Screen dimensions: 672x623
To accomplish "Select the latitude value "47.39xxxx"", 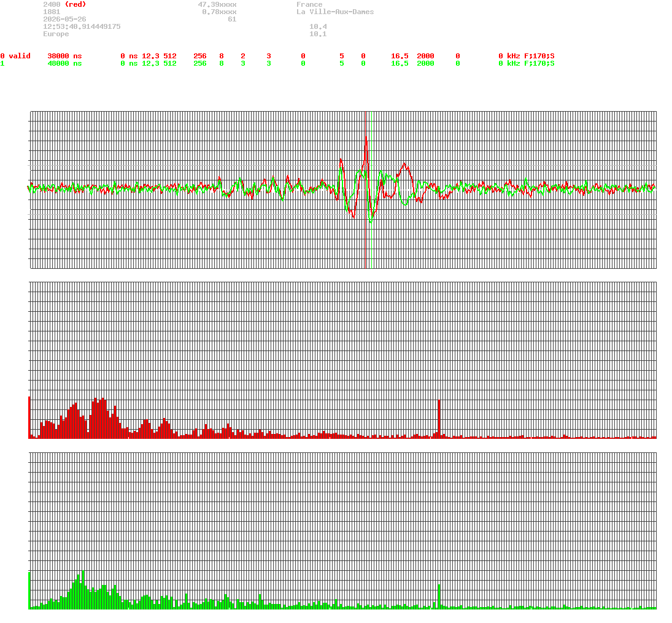I will (217, 4).
